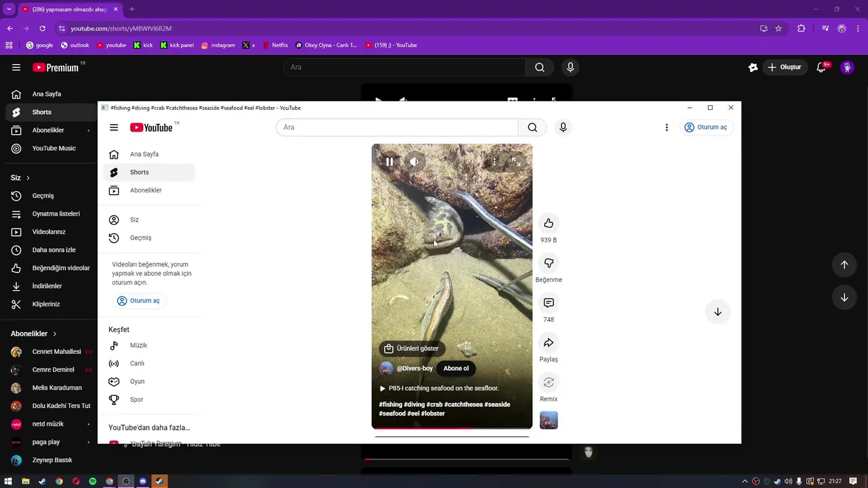This screenshot has height=488, width=868.
Task: Click the Ürünleri göster button
Action: pyautogui.click(x=412, y=348)
